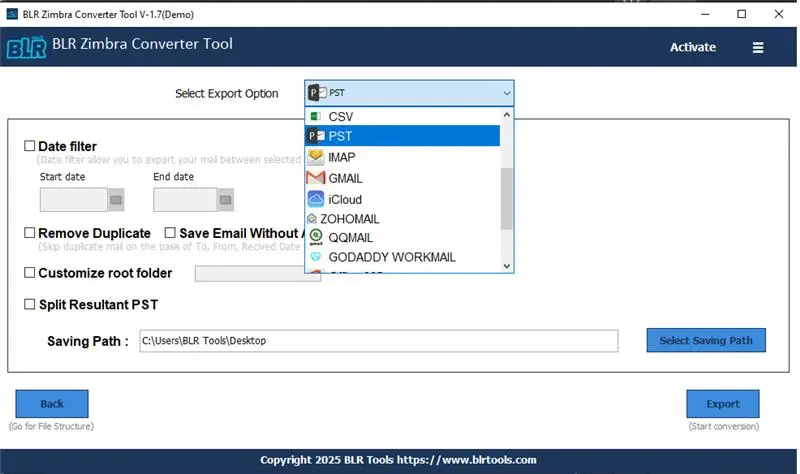Click the Saving Path text field
Viewport: 800px width, 474px height.
[379, 341]
